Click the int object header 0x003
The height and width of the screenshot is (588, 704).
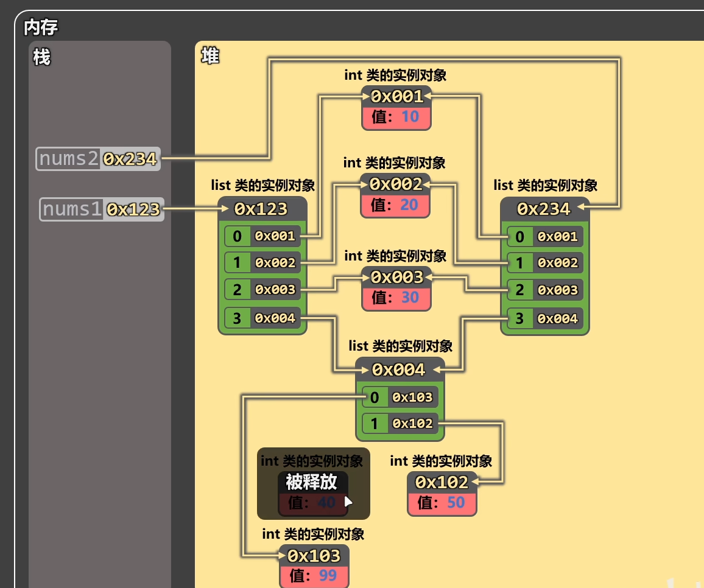tap(396, 277)
